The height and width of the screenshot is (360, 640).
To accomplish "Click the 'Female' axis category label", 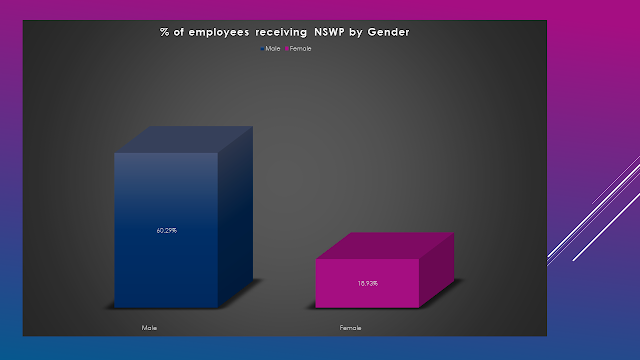I will point(350,328).
